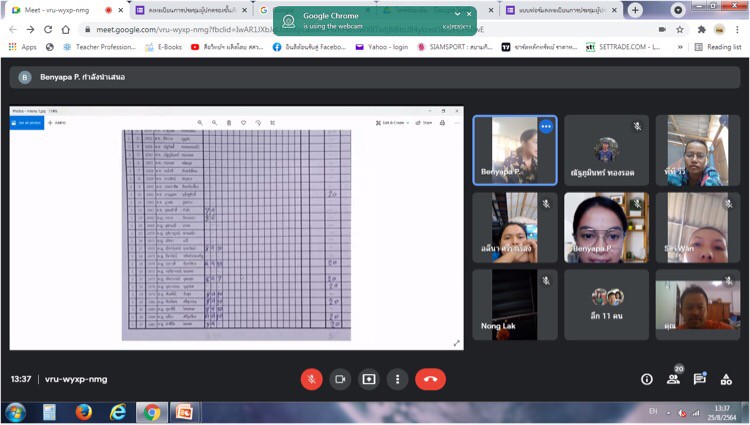Open the chat messages panel
This screenshot has width=750, height=425.
coord(699,379)
